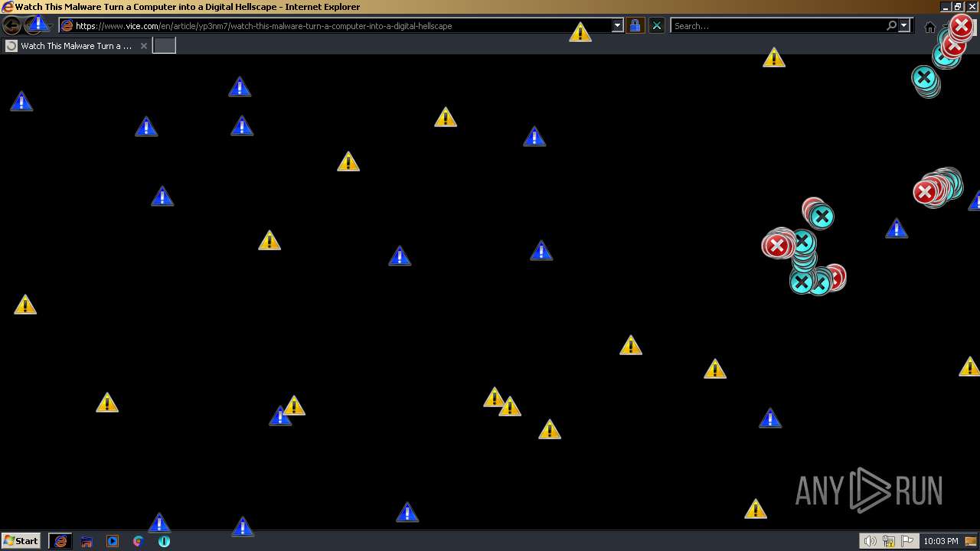Image resolution: width=980 pixels, height=551 pixels.
Task: Open a new blank tab
Action: pyautogui.click(x=165, y=46)
